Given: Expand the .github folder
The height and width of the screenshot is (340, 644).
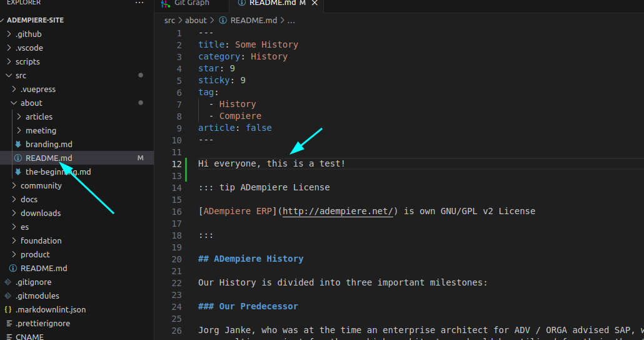Looking at the screenshot, I should click(x=9, y=34).
